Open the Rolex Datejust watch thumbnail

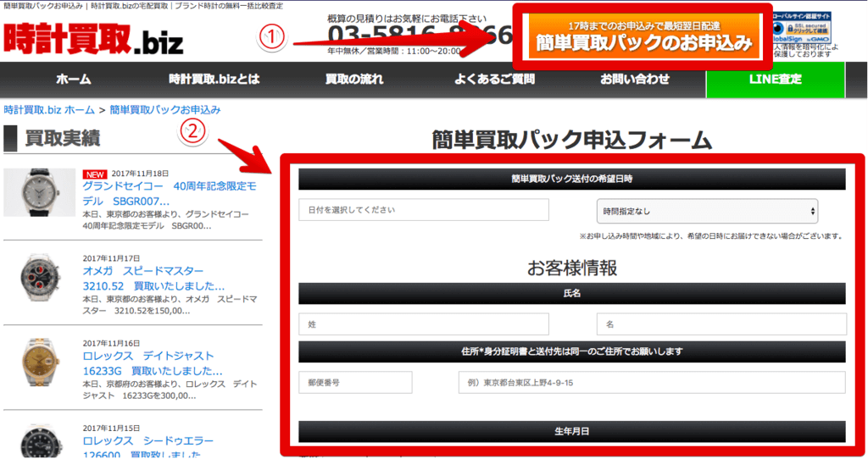pos(39,362)
